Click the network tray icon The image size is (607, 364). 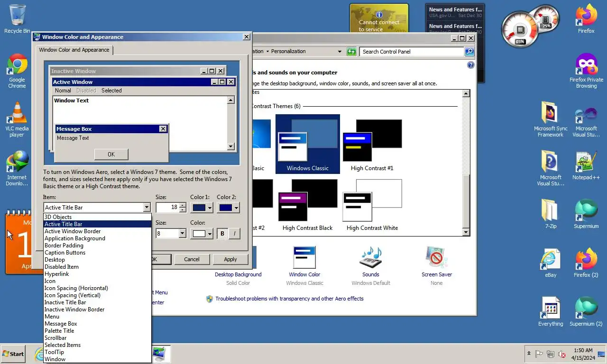[551, 354]
